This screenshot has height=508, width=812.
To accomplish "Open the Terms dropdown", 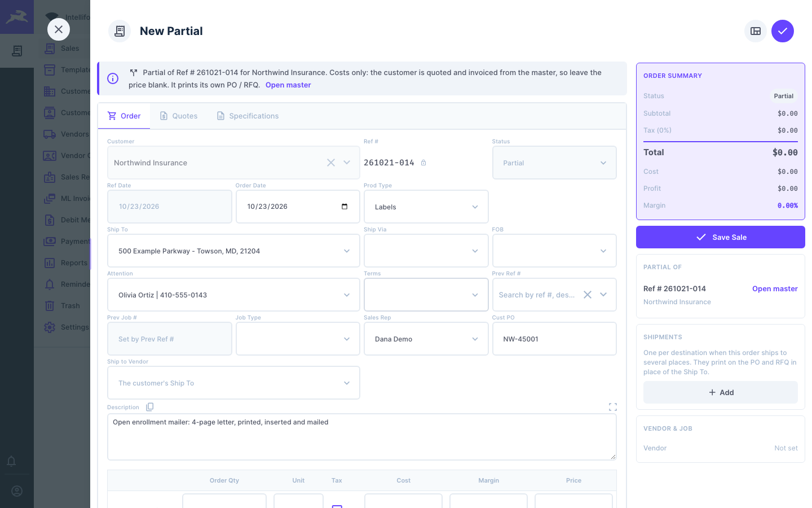I will [426, 295].
